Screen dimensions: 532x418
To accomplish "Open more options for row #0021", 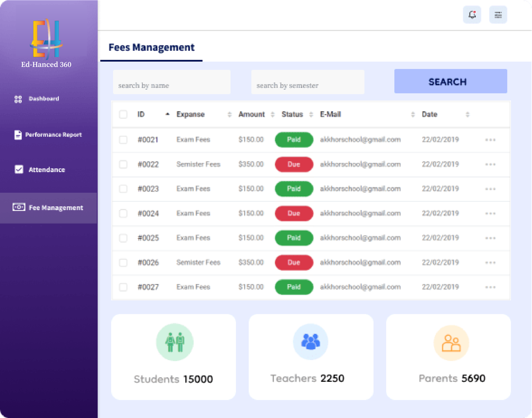I will [x=490, y=140].
